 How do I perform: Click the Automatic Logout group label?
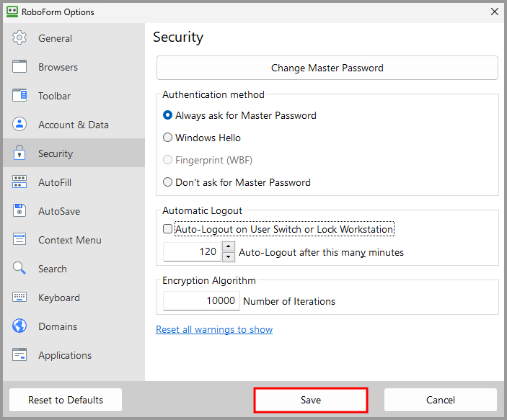[202, 210]
